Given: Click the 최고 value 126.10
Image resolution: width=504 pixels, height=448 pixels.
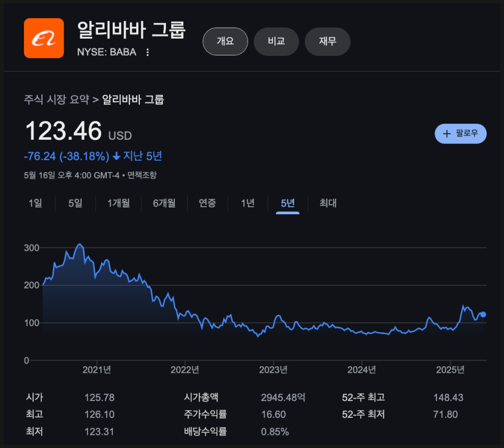Looking at the screenshot, I should (99, 415).
